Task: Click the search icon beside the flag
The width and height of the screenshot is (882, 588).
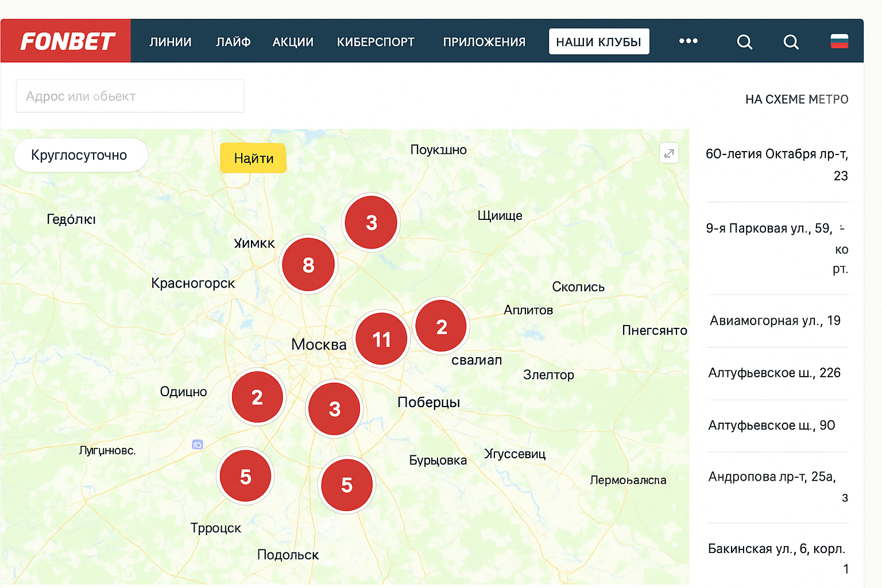Action: 791,42
